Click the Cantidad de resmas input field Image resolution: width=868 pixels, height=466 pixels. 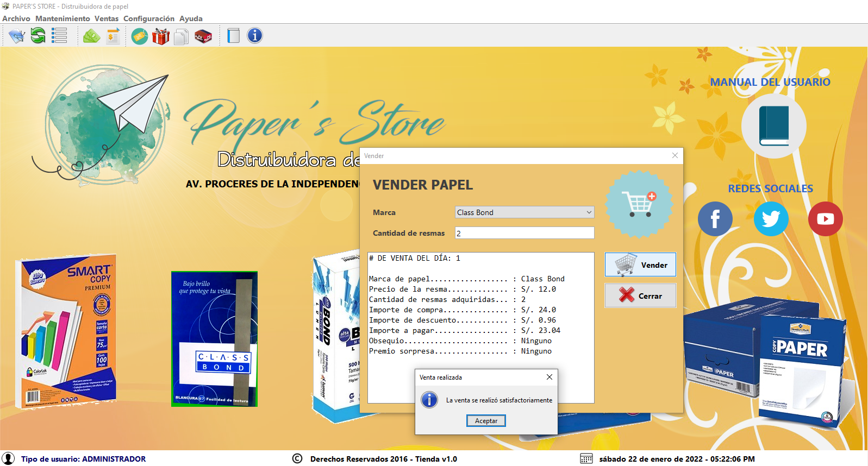click(524, 233)
